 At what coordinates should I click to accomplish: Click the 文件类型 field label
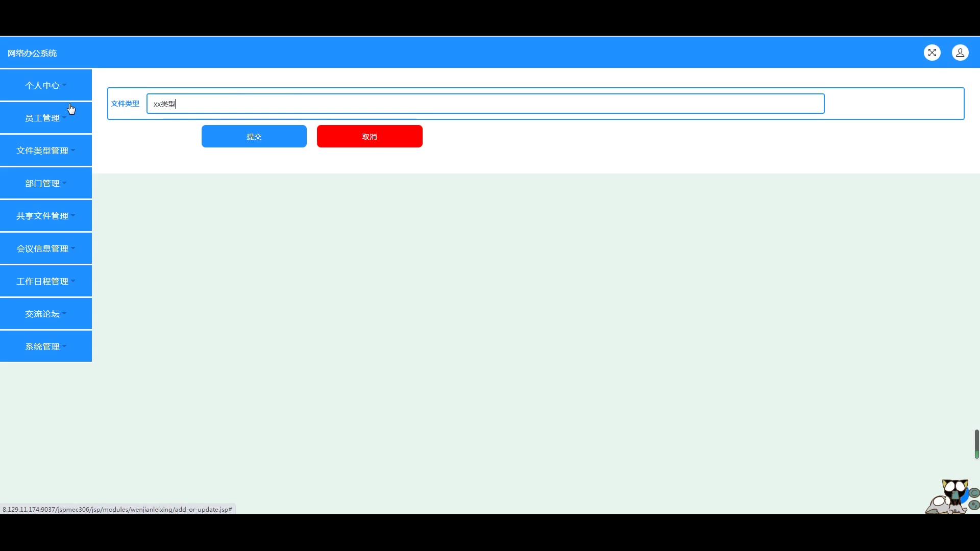coord(125,104)
